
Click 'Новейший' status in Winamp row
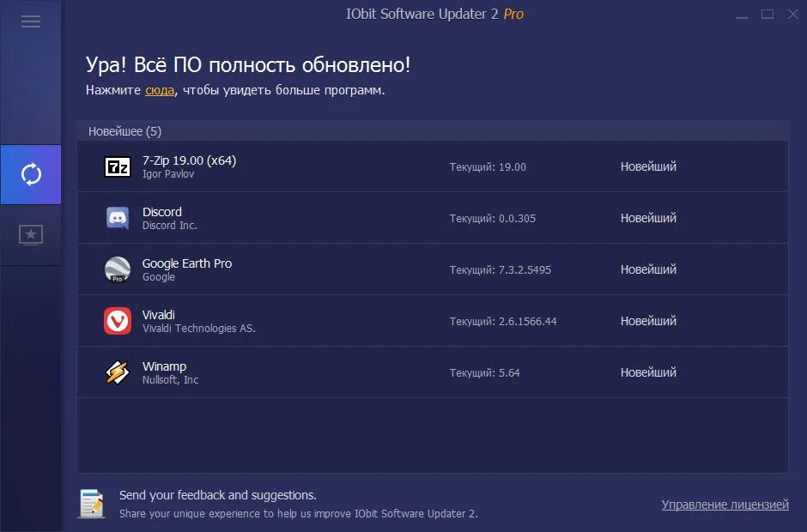648,372
